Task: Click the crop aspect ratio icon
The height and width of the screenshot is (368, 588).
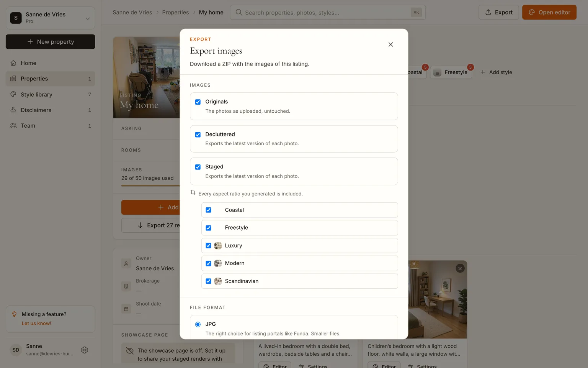Action: [x=193, y=193]
